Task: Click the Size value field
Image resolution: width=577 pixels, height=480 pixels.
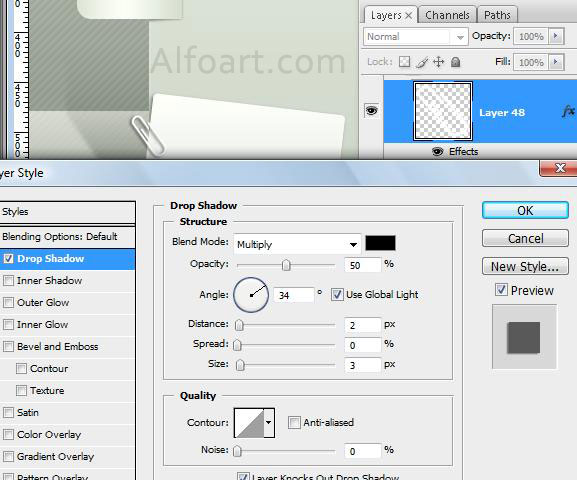Action: 362,365
